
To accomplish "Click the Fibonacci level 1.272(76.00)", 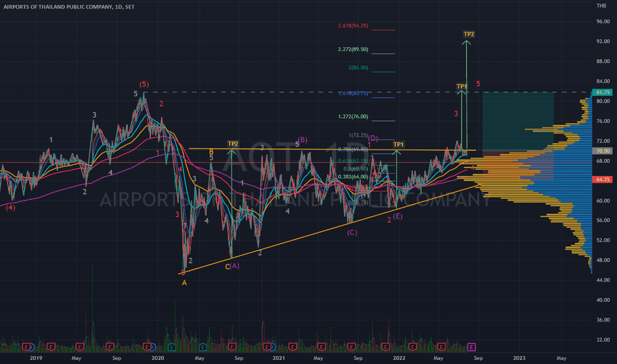I will (353, 116).
